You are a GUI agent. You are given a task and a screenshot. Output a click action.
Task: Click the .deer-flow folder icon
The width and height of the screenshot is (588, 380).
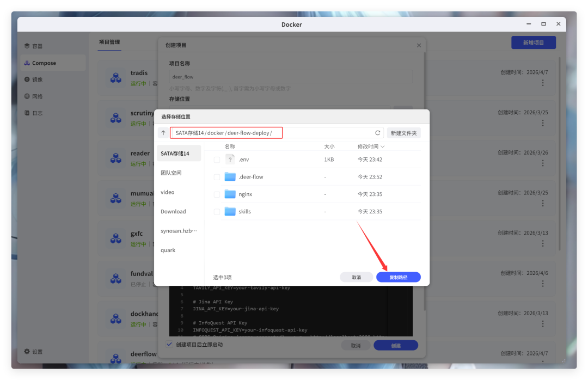(230, 177)
